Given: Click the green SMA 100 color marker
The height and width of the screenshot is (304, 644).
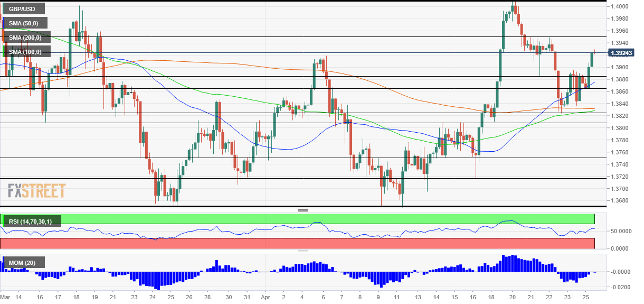Looking at the screenshot, I should [4, 51].
